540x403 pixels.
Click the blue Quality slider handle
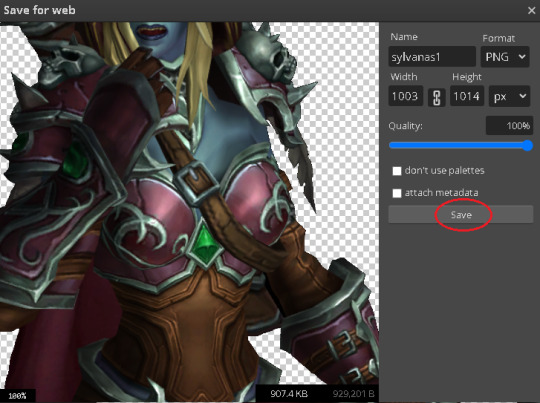[527, 145]
